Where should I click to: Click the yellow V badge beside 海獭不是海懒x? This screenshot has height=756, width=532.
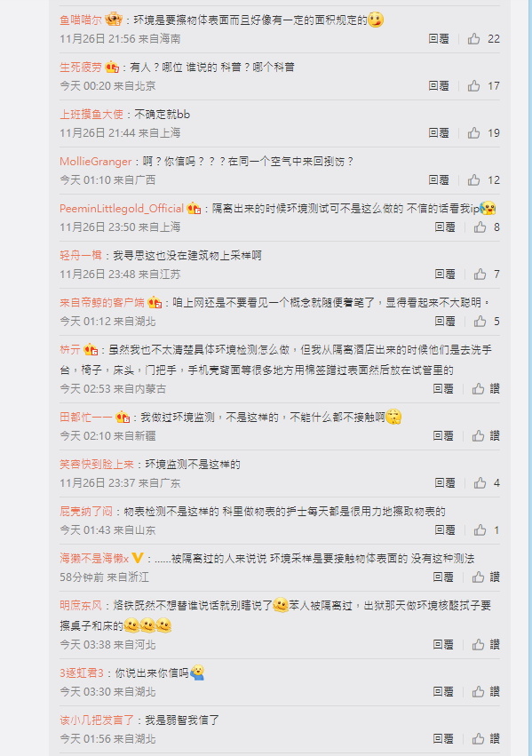click(138, 558)
